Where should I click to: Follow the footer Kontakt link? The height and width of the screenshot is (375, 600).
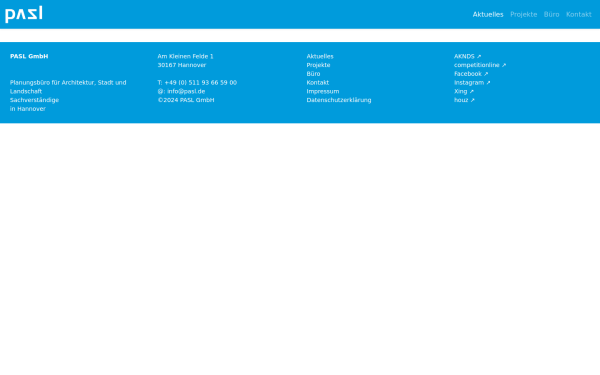click(318, 83)
